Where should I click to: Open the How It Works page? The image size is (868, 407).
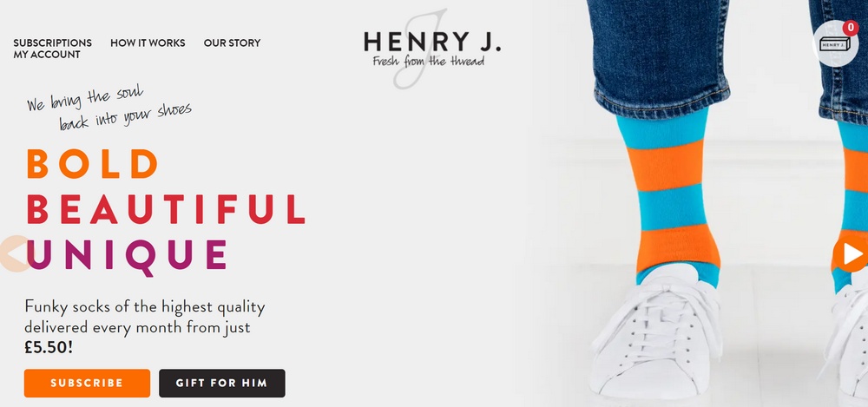click(x=148, y=43)
